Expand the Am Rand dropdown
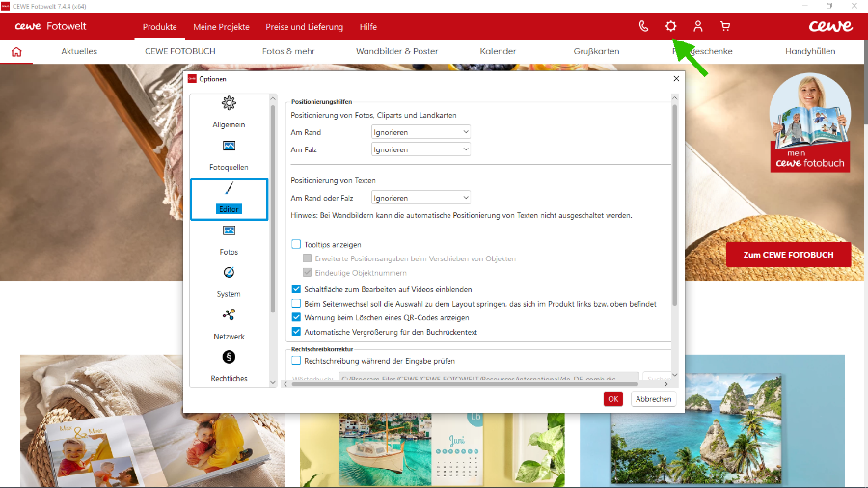The image size is (868, 488). pos(420,132)
